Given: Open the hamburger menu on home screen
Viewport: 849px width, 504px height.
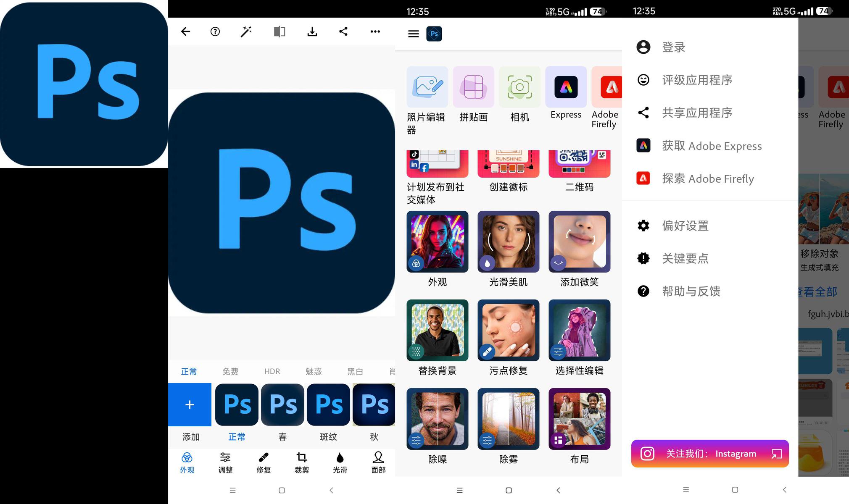Looking at the screenshot, I should tap(414, 34).
